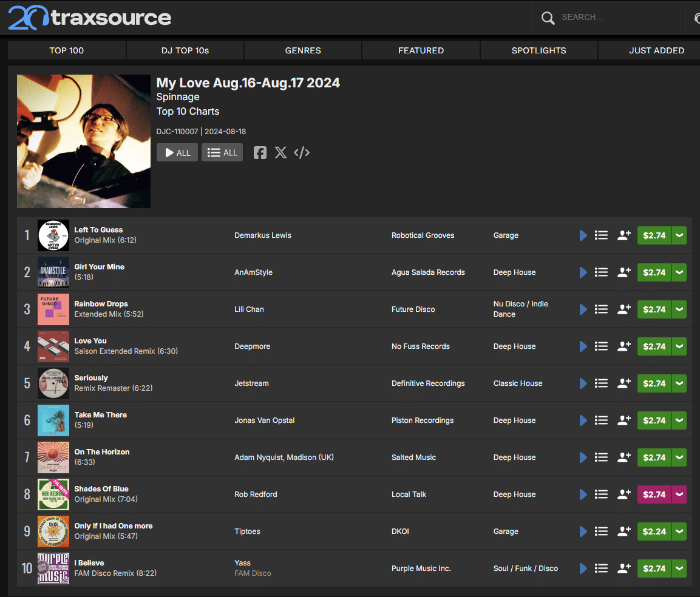Image resolution: width=700 pixels, height=597 pixels.
Task: Expand price options for Love You
Action: [679, 346]
